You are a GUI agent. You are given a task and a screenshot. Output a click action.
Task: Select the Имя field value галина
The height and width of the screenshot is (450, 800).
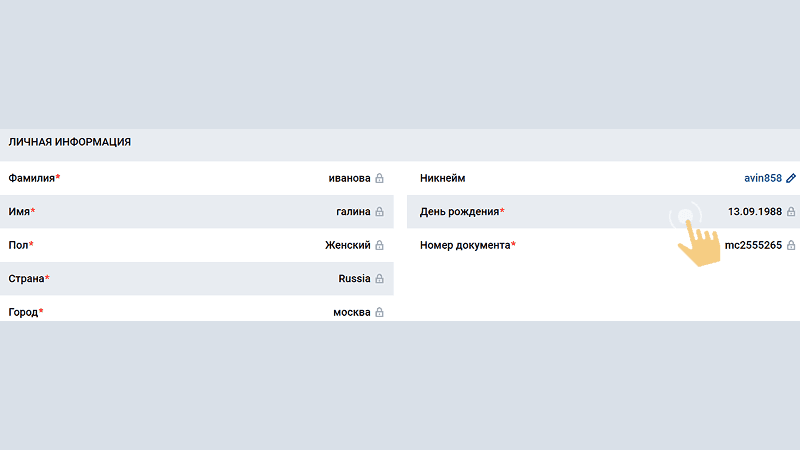point(353,211)
